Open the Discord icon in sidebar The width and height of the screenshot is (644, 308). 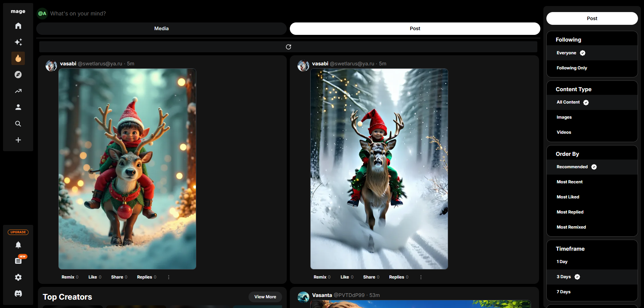click(x=18, y=294)
